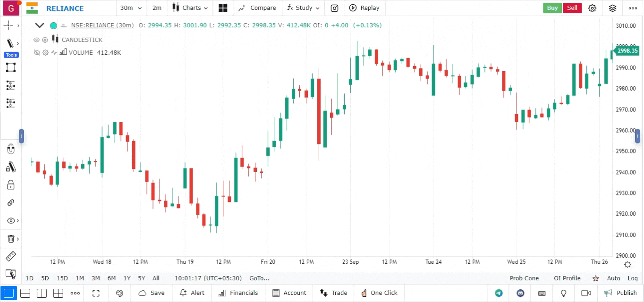Screen dimensions: 644x302
Task: Click the GoTo date field
Action: click(x=259, y=278)
